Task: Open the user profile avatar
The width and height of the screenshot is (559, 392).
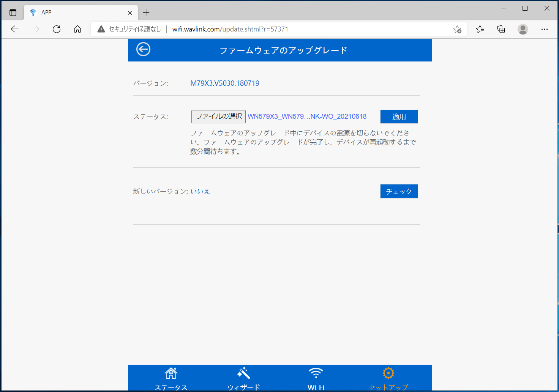Action: 523,29
